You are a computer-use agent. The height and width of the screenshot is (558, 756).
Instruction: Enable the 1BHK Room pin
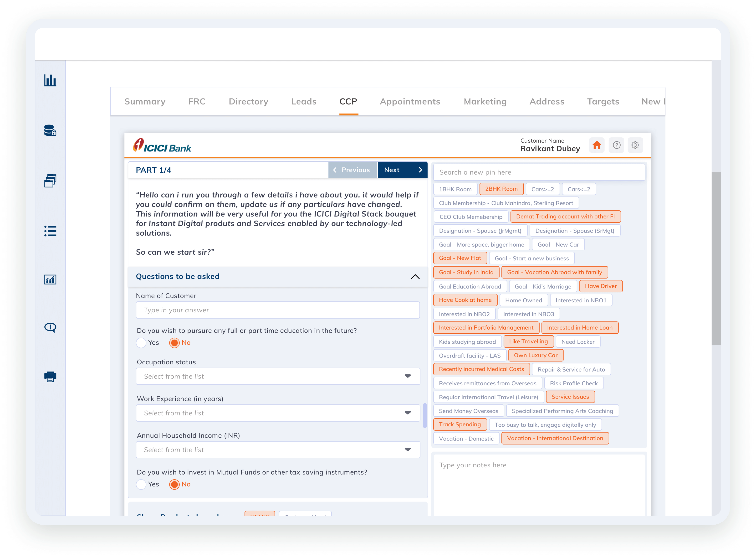(455, 189)
